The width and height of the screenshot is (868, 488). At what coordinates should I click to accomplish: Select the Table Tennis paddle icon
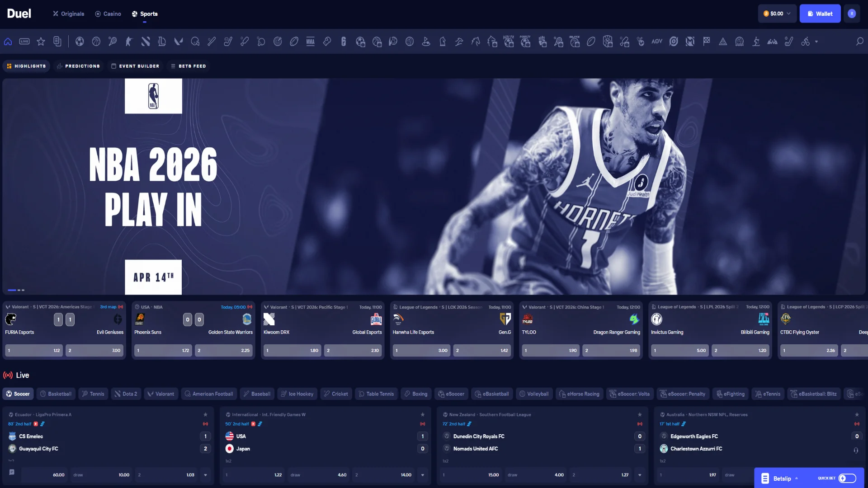coord(261,42)
